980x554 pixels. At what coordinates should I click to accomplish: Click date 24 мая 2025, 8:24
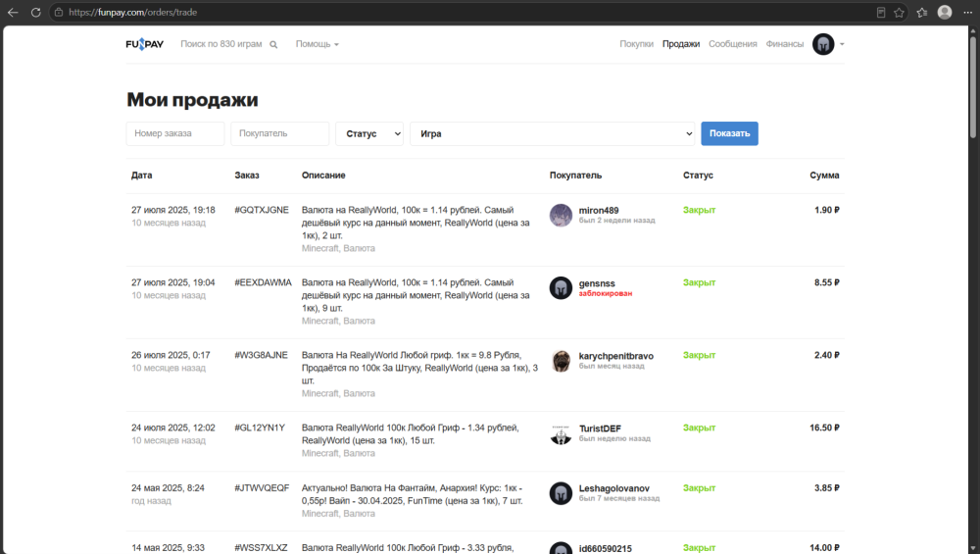coord(168,487)
